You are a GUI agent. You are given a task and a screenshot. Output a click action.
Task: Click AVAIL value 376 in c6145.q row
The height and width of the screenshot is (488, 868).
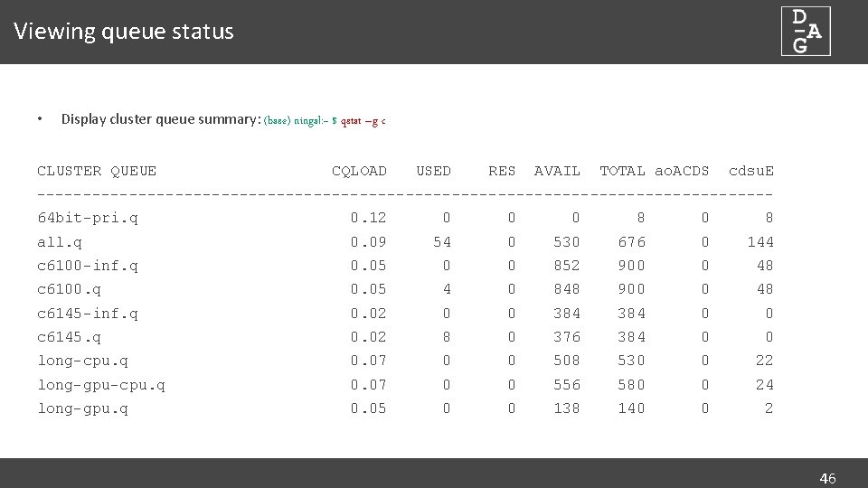[x=567, y=337]
